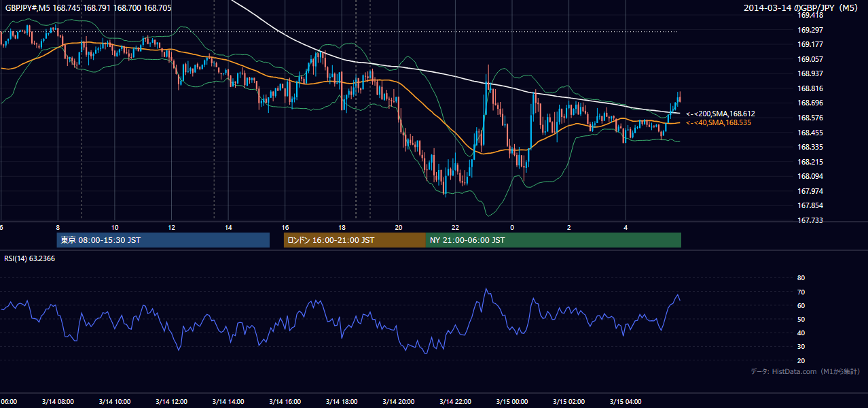The width and height of the screenshot is (868, 408).
Task: Click bottom date label 3/15 04:00
Action: click(x=625, y=401)
